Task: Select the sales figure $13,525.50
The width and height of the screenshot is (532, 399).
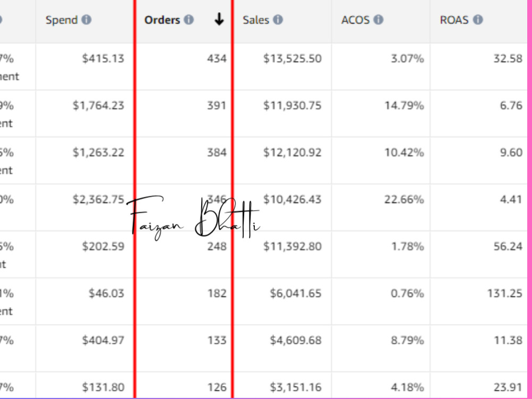Action: pos(293,59)
